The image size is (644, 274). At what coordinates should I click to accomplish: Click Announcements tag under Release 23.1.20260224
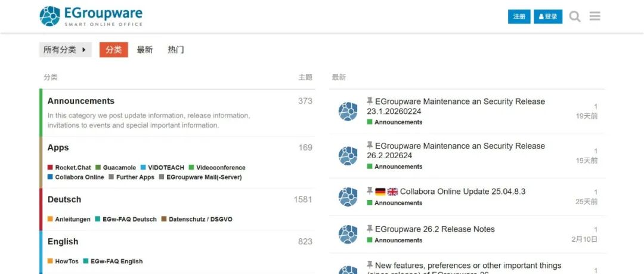(395, 122)
